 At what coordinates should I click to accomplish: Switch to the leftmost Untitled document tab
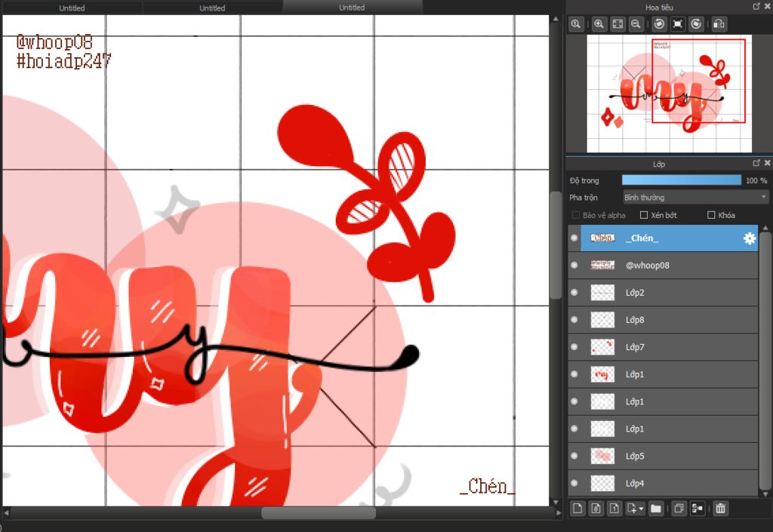point(72,8)
